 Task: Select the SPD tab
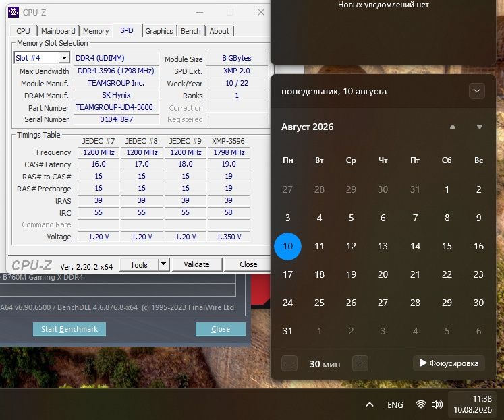127,30
